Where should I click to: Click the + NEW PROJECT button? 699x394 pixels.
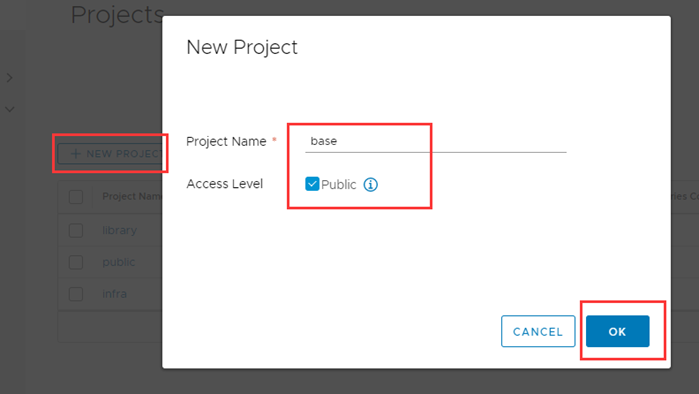point(110,154)
